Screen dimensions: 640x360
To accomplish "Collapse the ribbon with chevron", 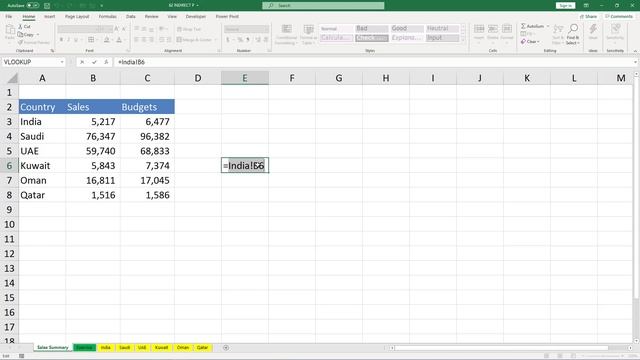I will pos(635,51).
